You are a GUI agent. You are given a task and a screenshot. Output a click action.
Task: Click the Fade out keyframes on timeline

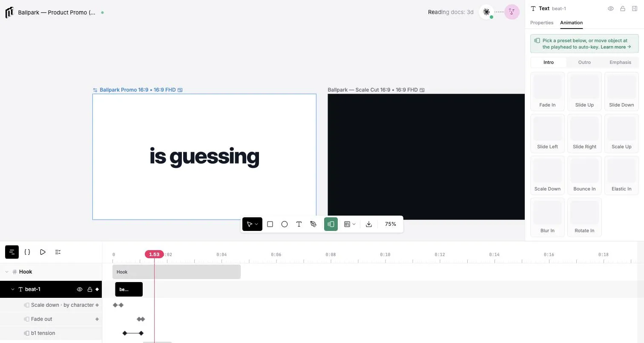click(141, 319)
